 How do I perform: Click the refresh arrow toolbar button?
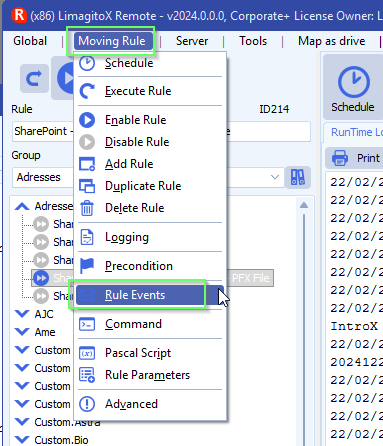[x=34, y=79]
